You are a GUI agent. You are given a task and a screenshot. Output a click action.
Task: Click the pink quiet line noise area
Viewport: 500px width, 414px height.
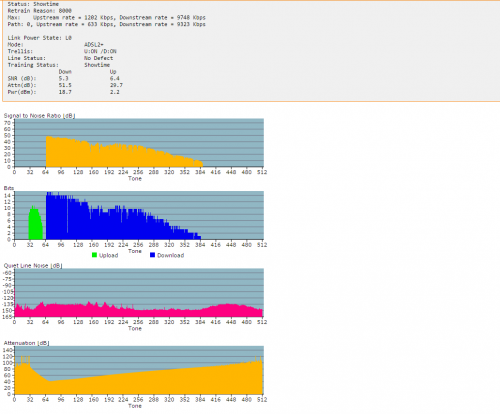[x=138, y=311]
